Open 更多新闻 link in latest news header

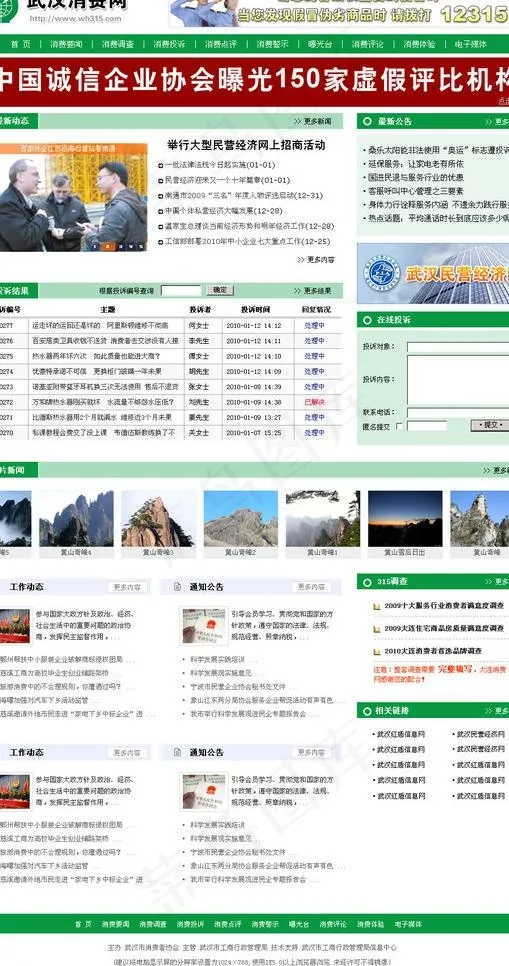[x=313, y=121]
